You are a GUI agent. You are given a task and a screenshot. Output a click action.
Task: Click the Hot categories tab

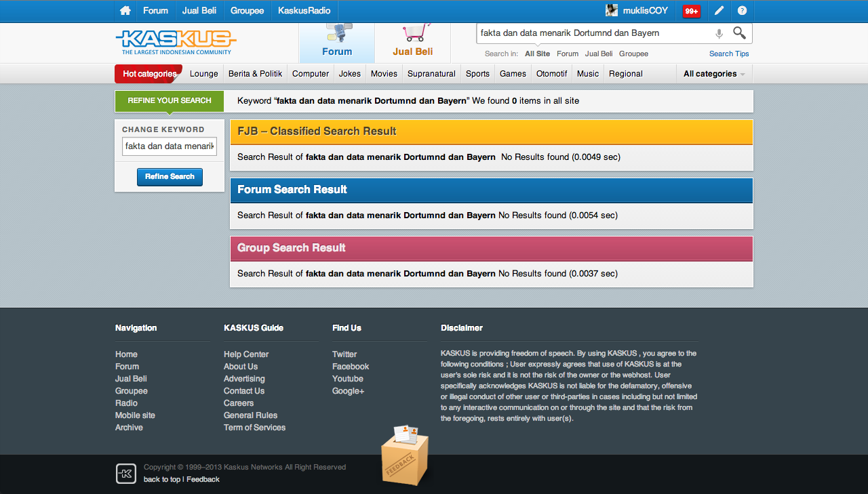coord(149,74)
